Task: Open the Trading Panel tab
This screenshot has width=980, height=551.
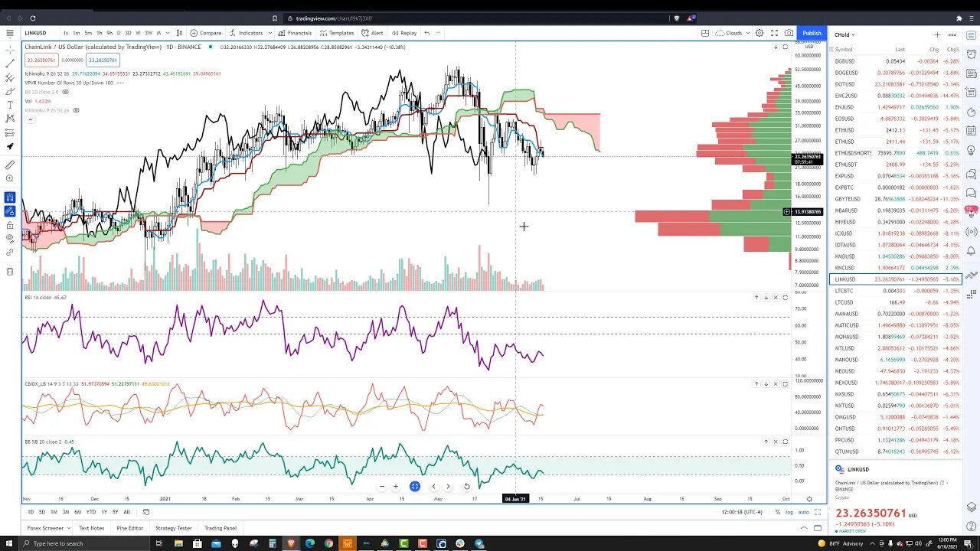Action: coord(220,528)
